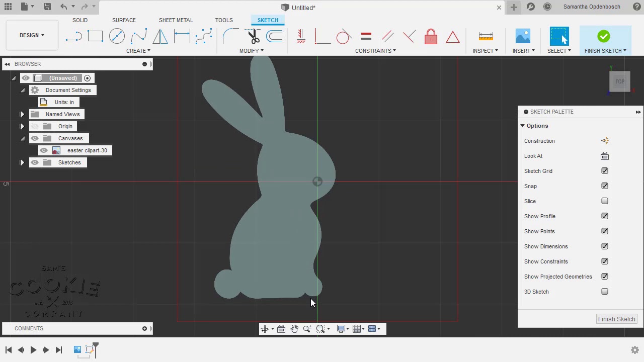Viewport: 644px width, 362px height.
Task: Apply the Parallel constraint
Action: 387,36
